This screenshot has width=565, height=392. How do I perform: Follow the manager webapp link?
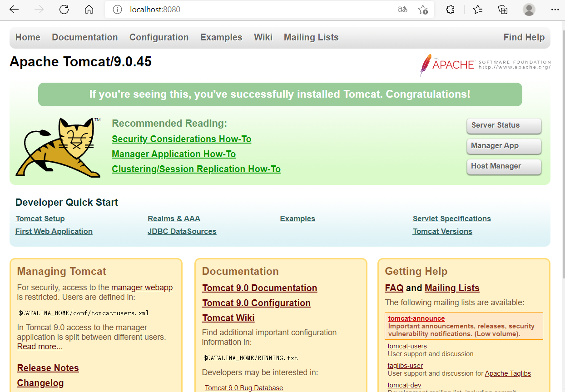point(142,288)
